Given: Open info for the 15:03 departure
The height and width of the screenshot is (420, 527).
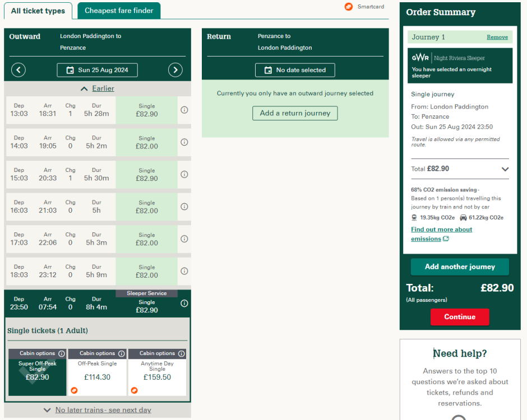Looking at the screenshot, I should 184,174.
